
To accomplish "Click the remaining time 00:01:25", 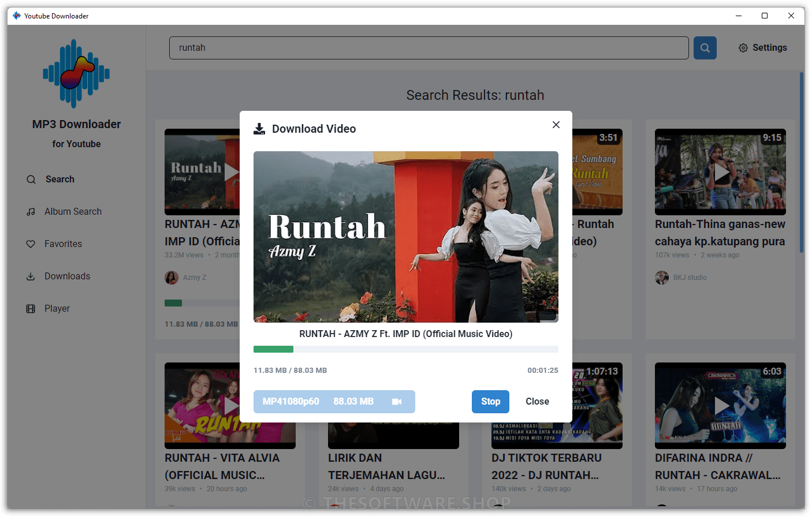I will pyautogui.click(x=543, y=371).
